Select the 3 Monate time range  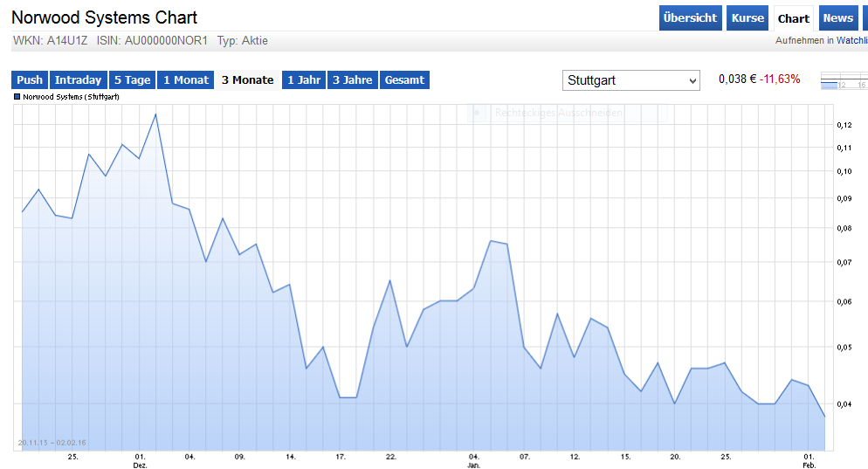pos(247,80)
